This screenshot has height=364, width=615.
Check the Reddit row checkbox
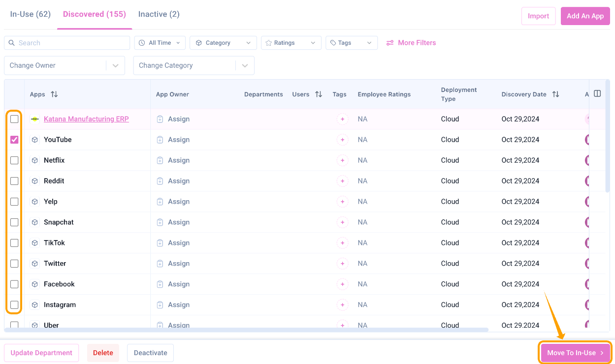click(x=14, y=181)
